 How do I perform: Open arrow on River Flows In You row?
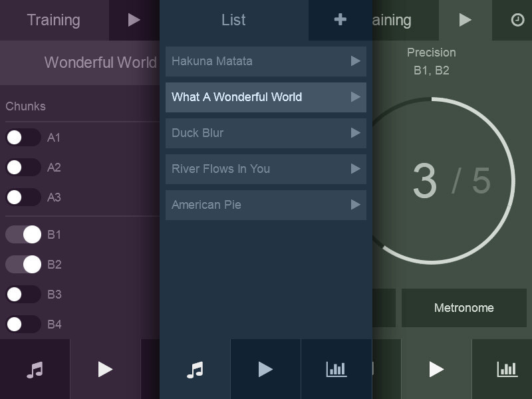(x=355, y=169)
